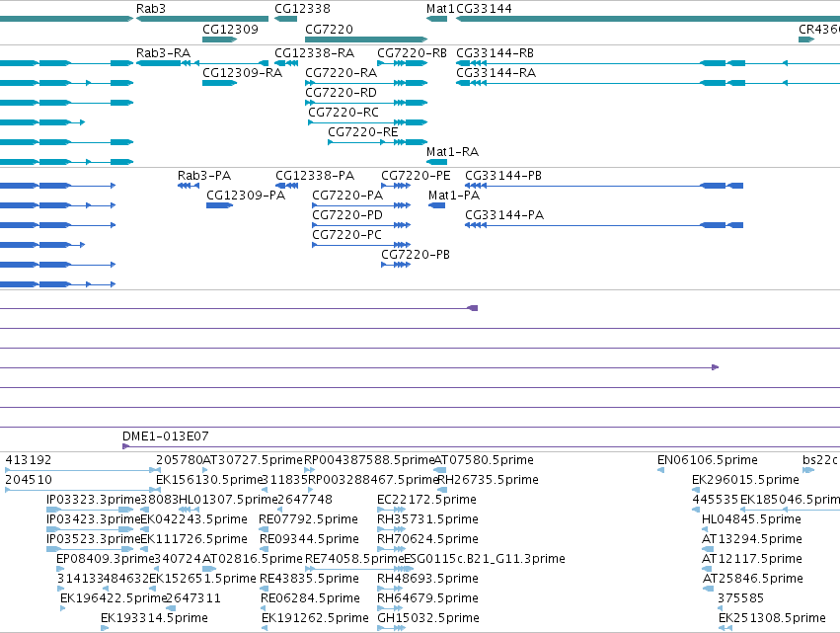Viewport: 840px width, 633px height.
Task: Click the CG12338 gene feature
Action: coord(285,19)
